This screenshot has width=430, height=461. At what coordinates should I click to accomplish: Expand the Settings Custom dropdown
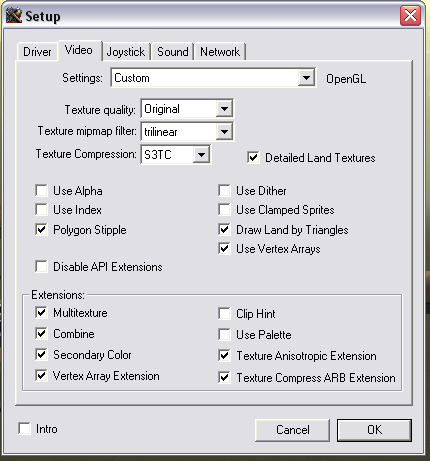306,78
